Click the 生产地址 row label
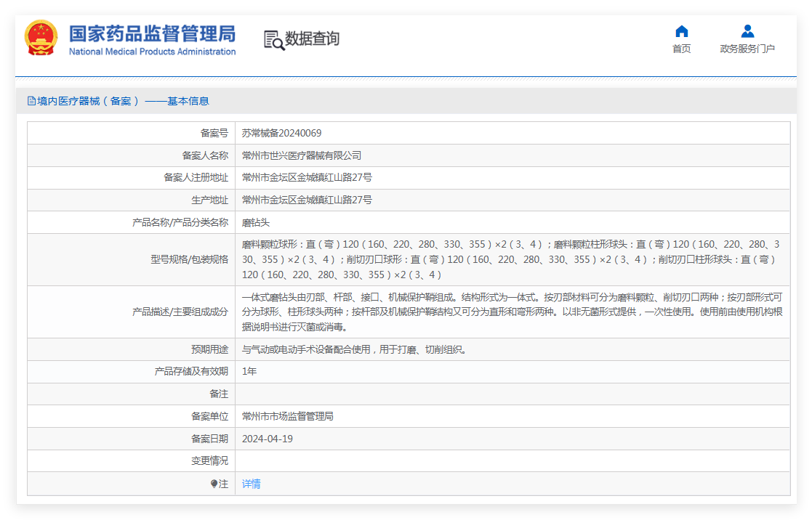 210,200
